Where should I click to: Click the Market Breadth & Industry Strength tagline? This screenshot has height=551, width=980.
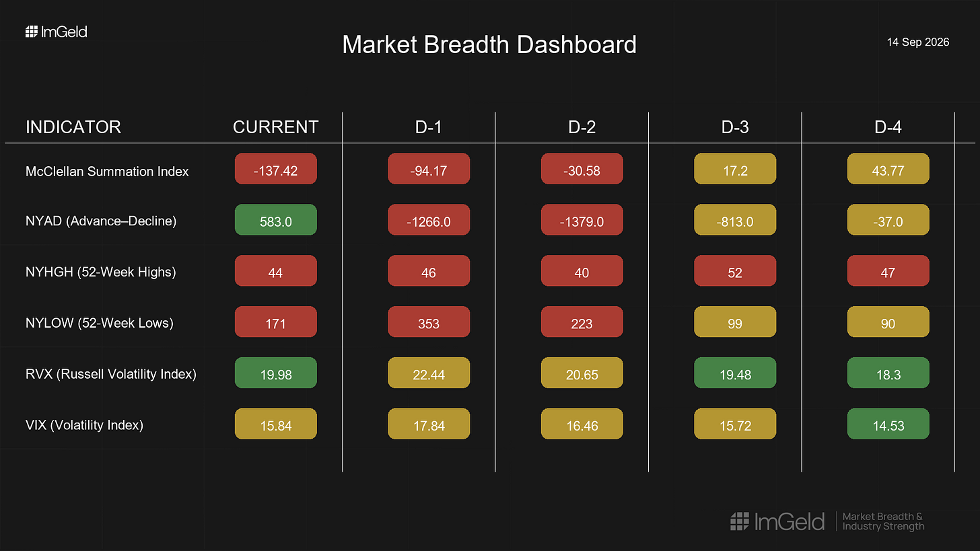click(883, 521)
